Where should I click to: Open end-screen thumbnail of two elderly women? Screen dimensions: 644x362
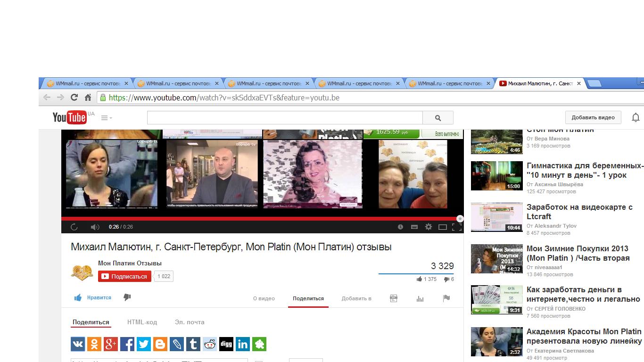(413, 173)
